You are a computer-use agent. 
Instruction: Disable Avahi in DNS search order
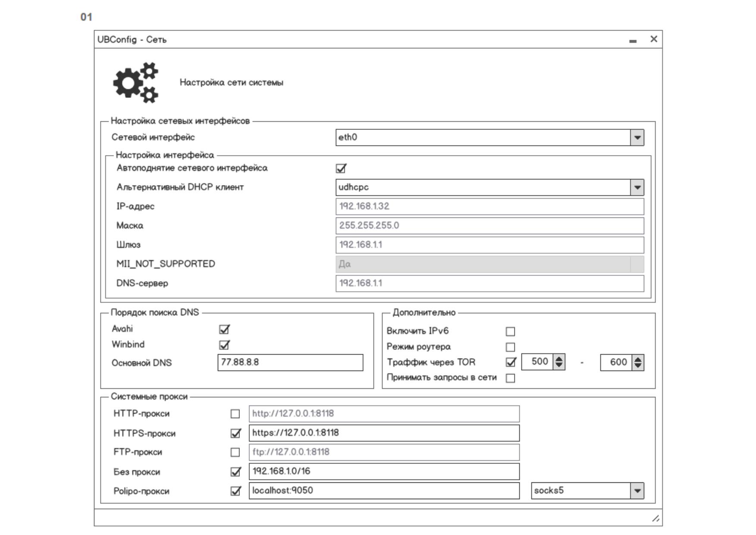point(224,330)
